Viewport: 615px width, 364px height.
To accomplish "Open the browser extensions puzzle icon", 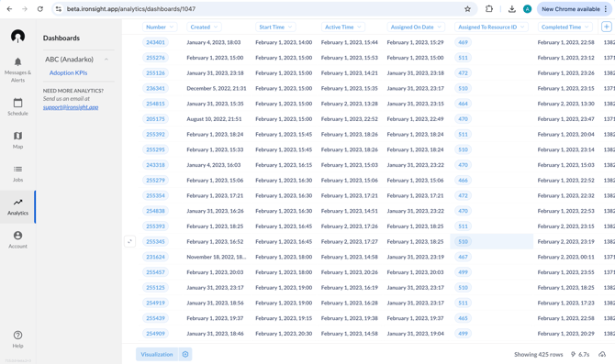I will (x=488, y=9).
